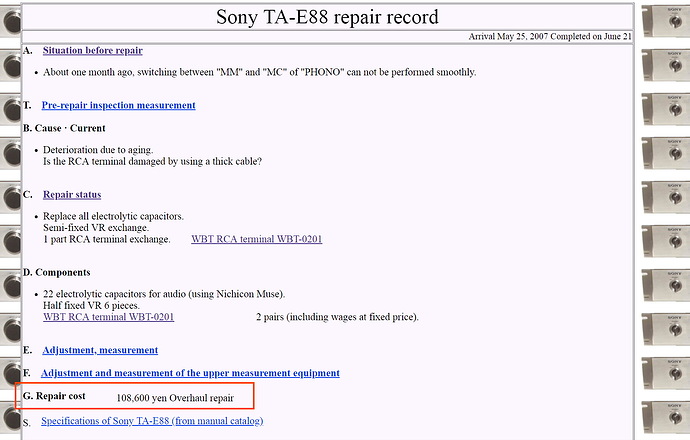Click Replace all electrolytic capacitors text

pos(113,216)
